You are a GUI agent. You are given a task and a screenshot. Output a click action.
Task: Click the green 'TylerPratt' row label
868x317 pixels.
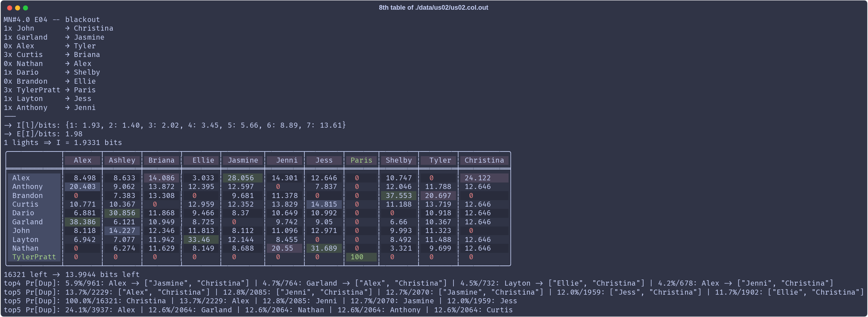pos(34,257)
